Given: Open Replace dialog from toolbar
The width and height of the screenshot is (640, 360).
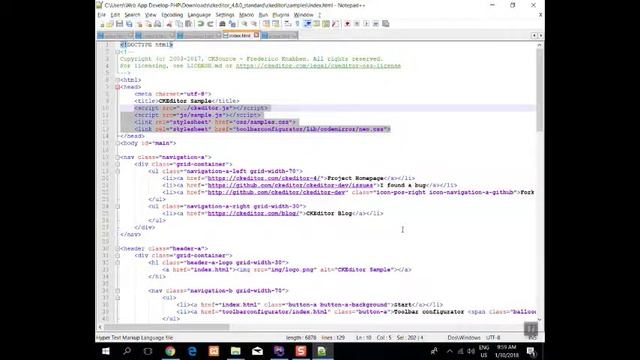Looking at the screenshot, I should (232, 24).
